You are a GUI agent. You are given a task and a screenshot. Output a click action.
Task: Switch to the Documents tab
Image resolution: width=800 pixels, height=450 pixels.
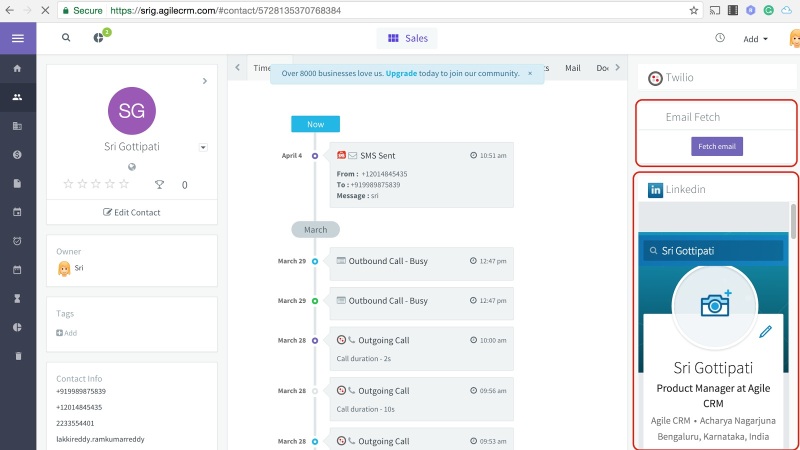602,68
